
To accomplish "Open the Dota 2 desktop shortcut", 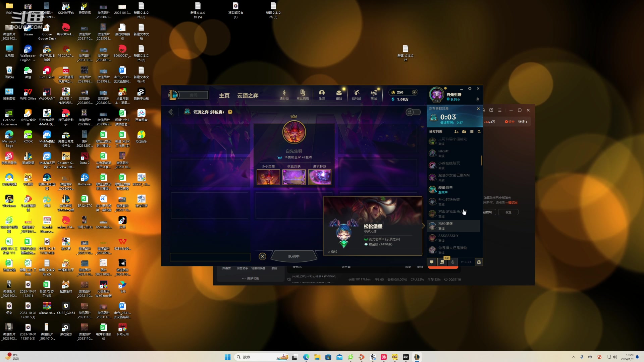I will 85,158.
